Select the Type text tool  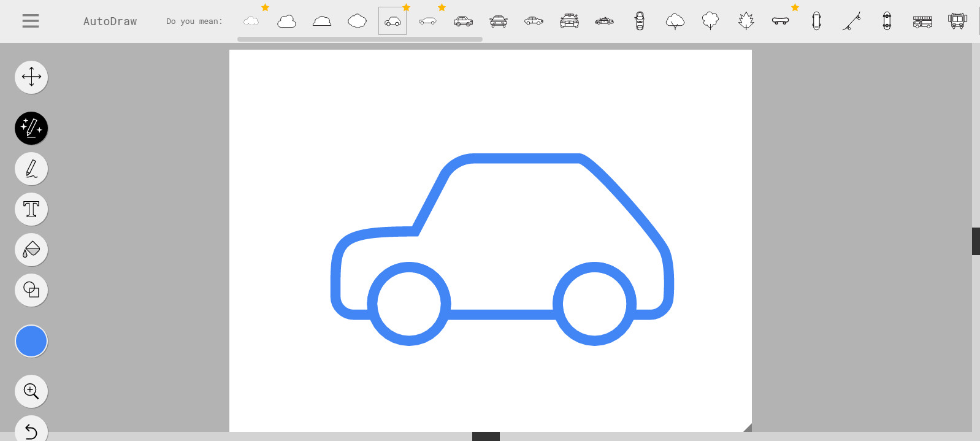click(x=31, y=209)
